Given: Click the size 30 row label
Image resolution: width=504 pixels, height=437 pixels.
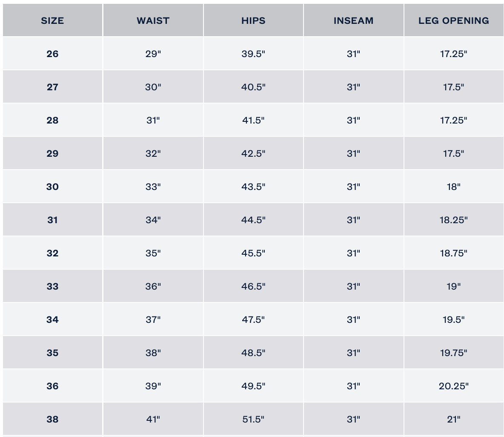Looking at the screenshot, I should pyautogui.click(x=52, y=187).
